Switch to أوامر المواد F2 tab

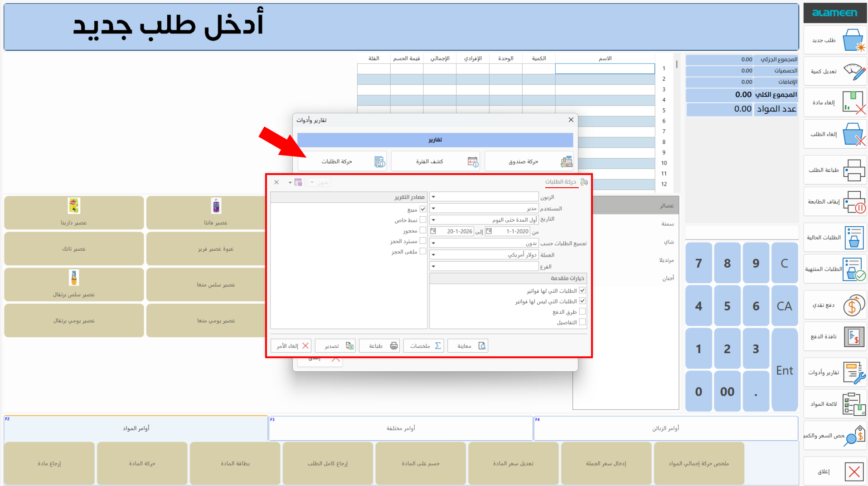(x=136, y=428)
